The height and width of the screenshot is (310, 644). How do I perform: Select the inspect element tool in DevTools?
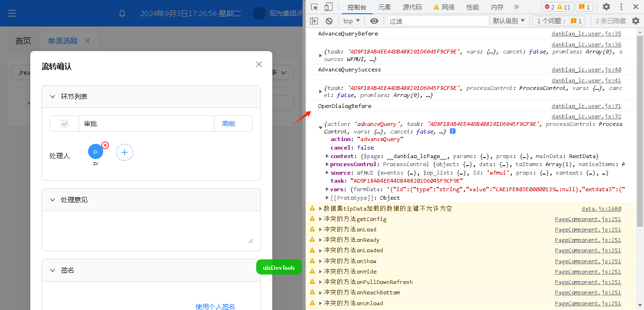(314, 7)
